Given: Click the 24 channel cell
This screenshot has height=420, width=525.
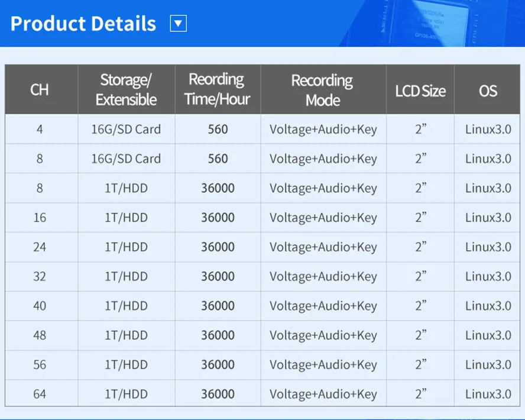Looking at the screenshot, I should coord(40,247).
